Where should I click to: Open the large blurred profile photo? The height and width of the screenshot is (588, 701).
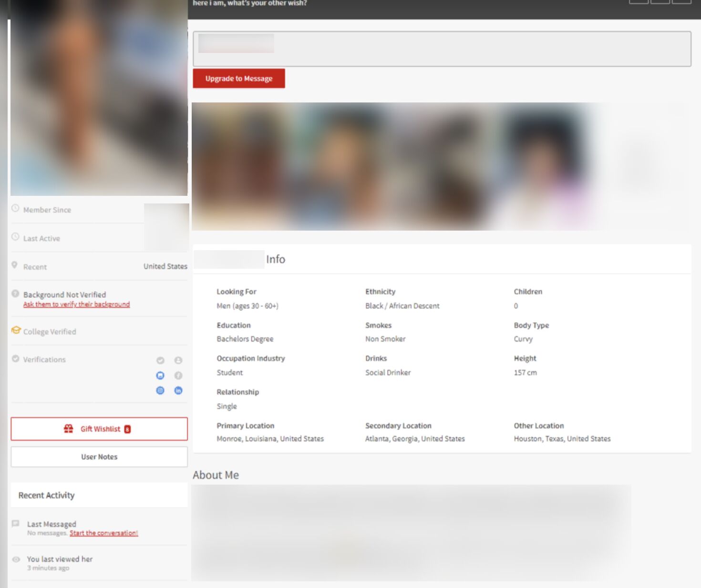tap(99, 98)
